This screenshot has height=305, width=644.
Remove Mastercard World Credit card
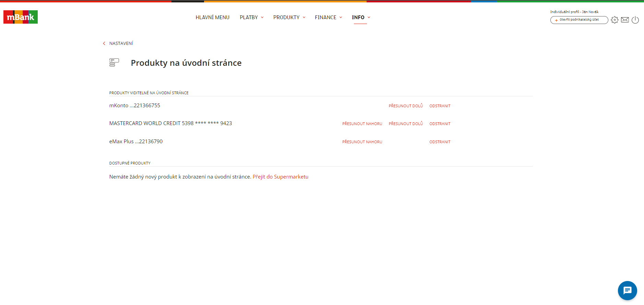(440, 124)
